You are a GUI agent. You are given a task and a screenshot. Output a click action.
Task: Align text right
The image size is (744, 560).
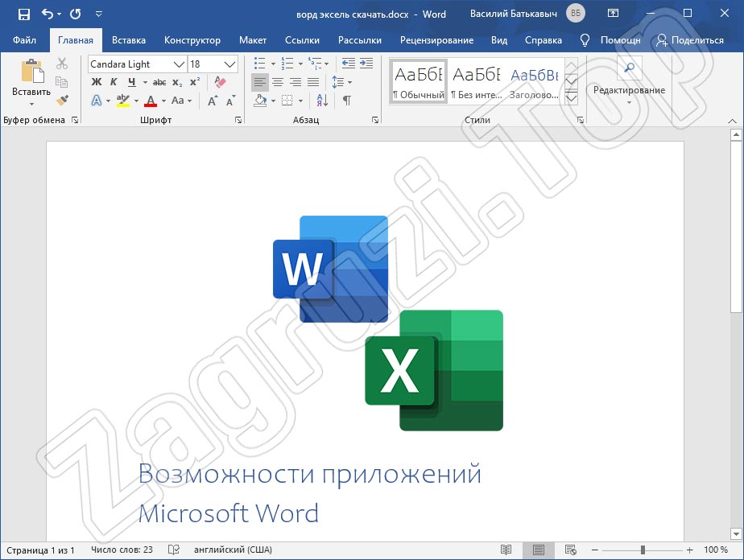click(296, 82)
